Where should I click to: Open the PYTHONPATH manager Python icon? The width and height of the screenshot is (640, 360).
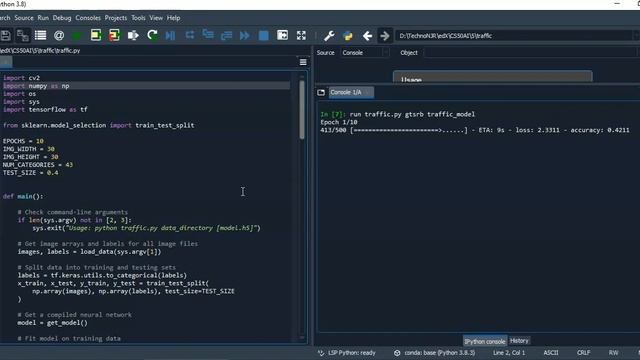tap(348, 36)
